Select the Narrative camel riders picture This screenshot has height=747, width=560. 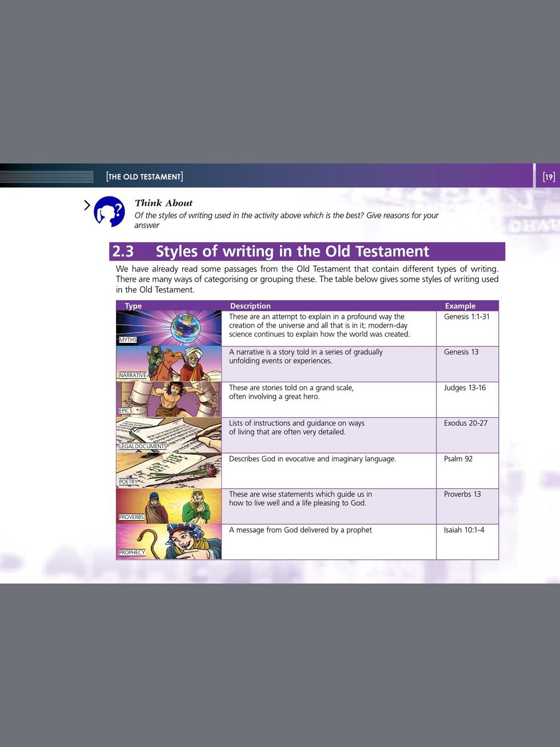click(169, 363)
